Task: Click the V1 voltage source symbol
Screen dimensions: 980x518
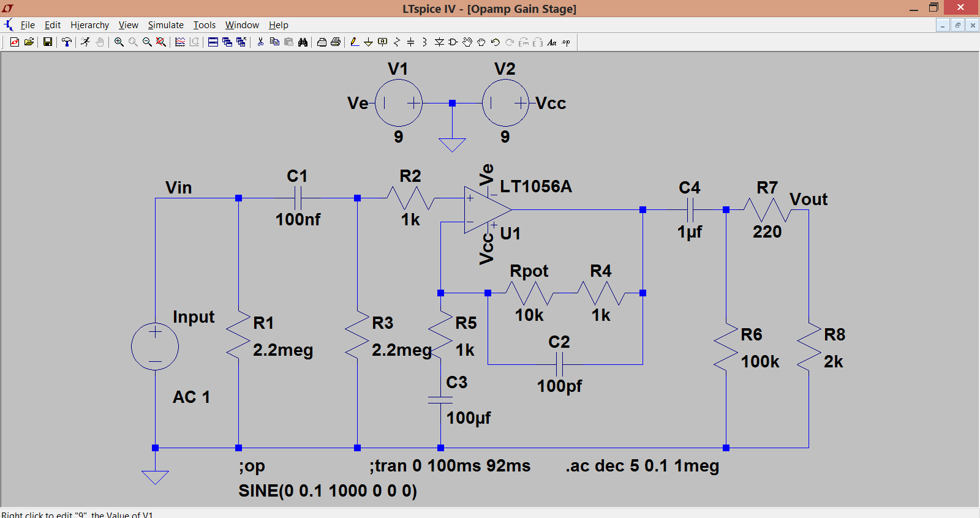Action: [399, 103]
